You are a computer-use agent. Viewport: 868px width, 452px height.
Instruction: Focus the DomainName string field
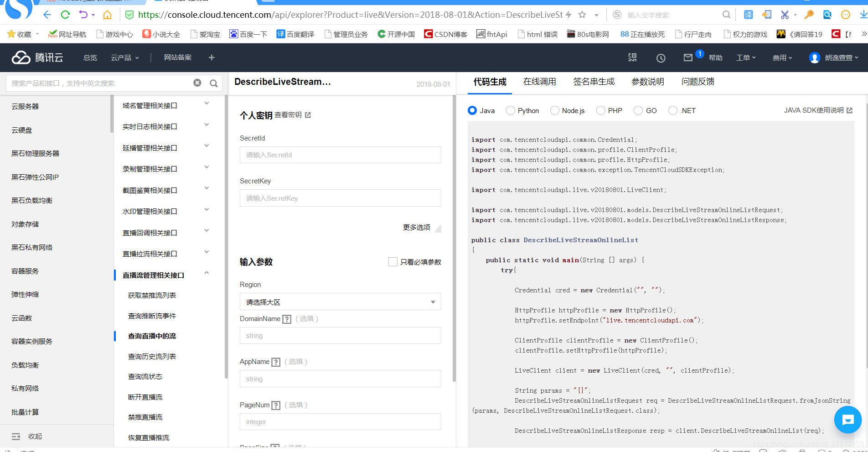341,336
